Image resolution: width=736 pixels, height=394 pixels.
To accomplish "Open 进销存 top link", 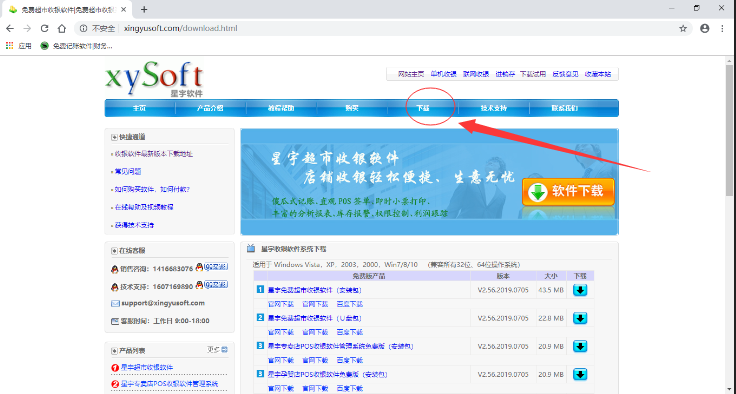I will 505,74.
